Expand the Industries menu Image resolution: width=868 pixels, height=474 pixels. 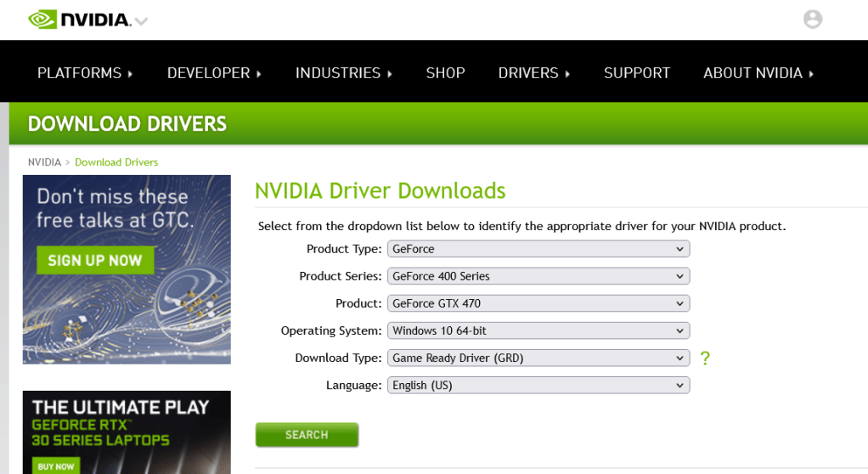tap(343, 73)
